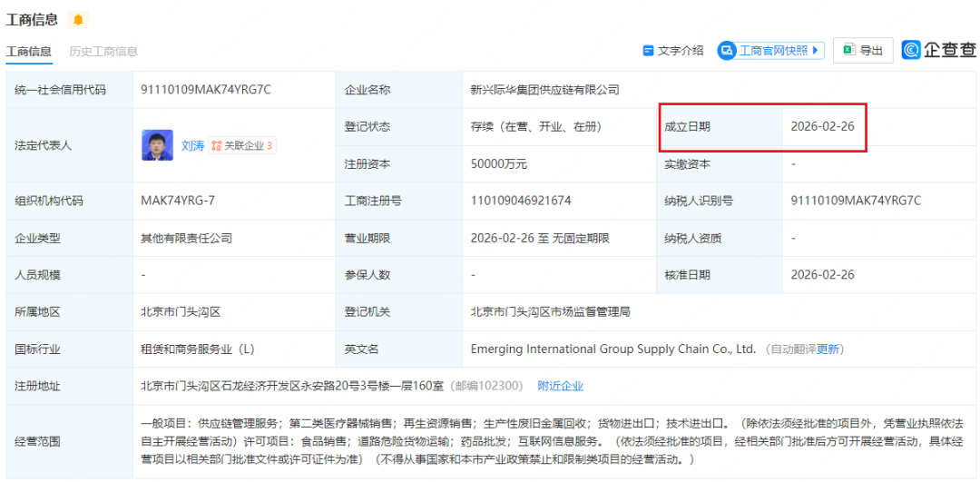Image resolution: width=980 pixels, height=482 pixels.
Task: Select registration number 110109046921674
Action: tap(521, 202)
